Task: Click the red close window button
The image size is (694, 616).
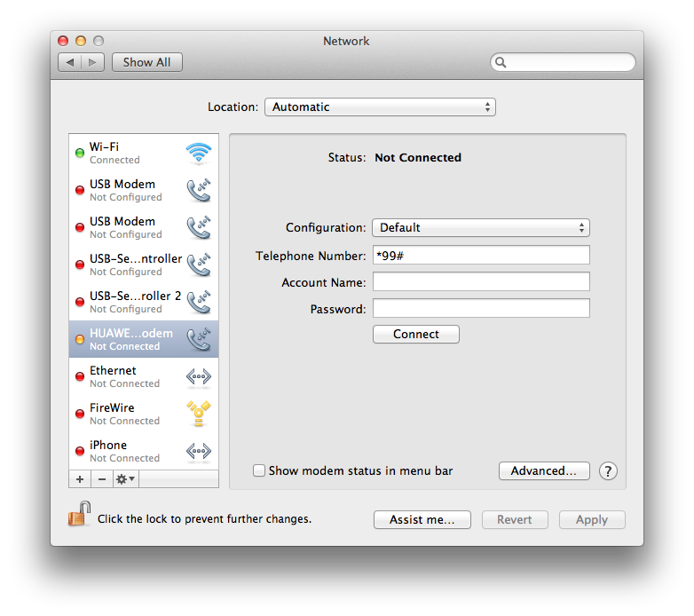Action: pos(63,41)
